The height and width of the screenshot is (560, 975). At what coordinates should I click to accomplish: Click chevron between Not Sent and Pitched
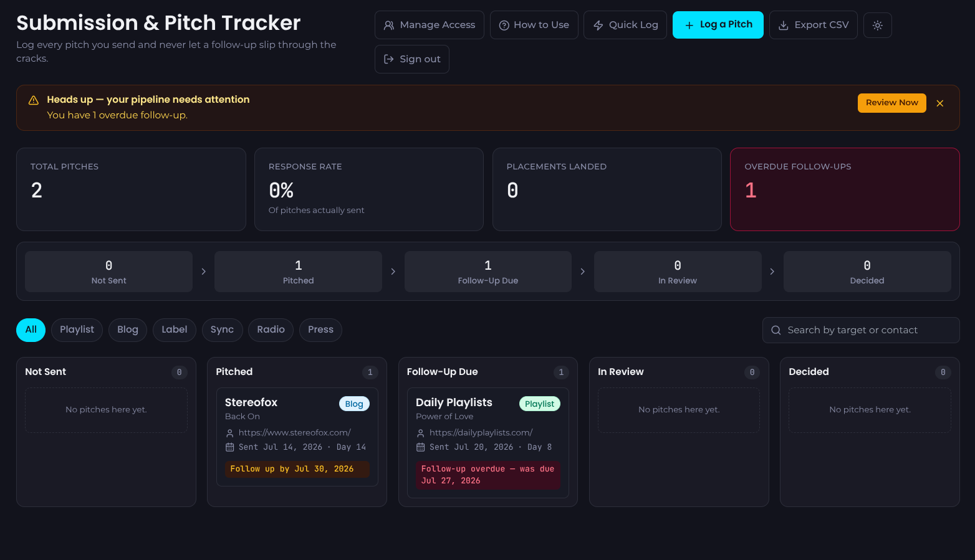coord(203,272)
